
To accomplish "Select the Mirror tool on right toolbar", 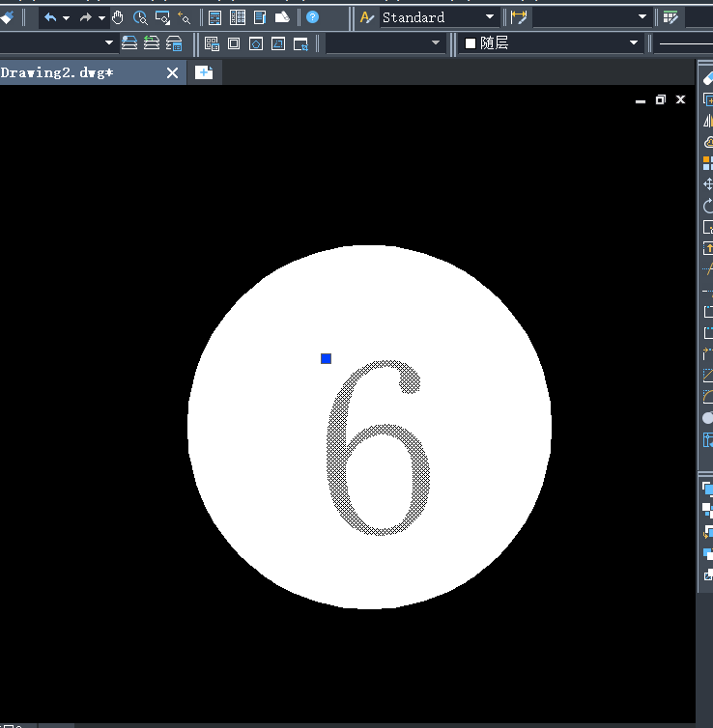I will [708, 121].
